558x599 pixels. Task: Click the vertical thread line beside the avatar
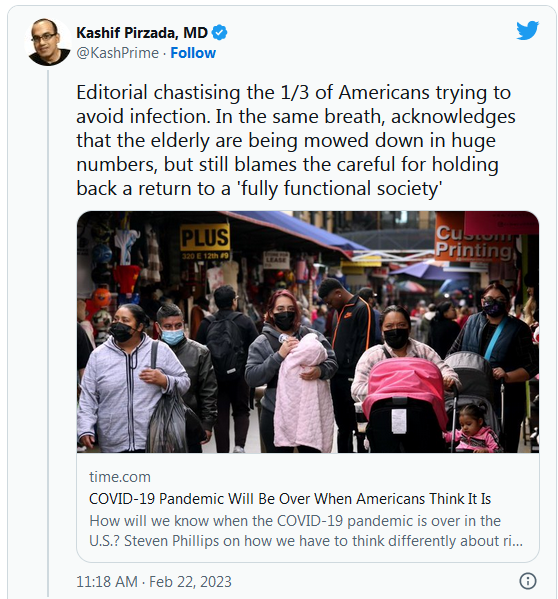click(49, 332)
